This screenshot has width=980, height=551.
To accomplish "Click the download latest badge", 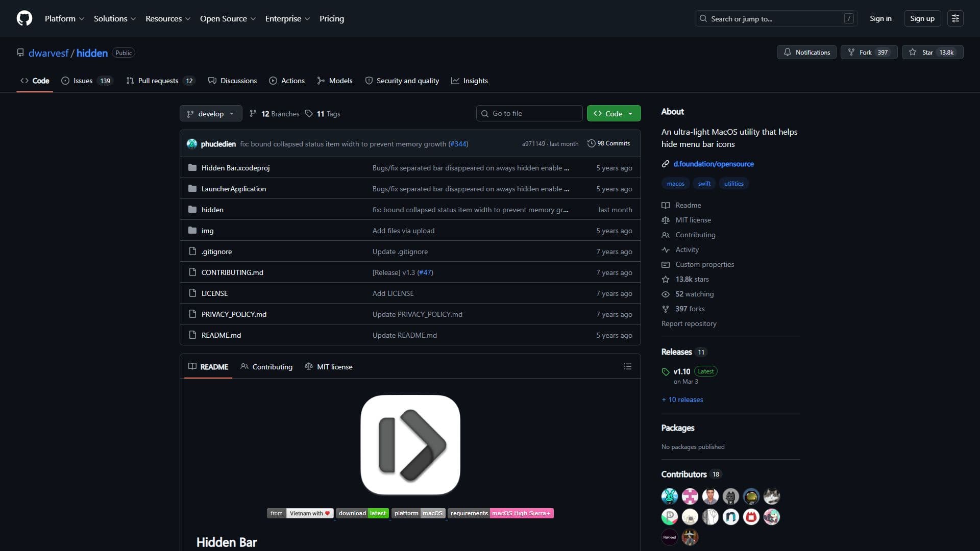I will coord(362,513).
